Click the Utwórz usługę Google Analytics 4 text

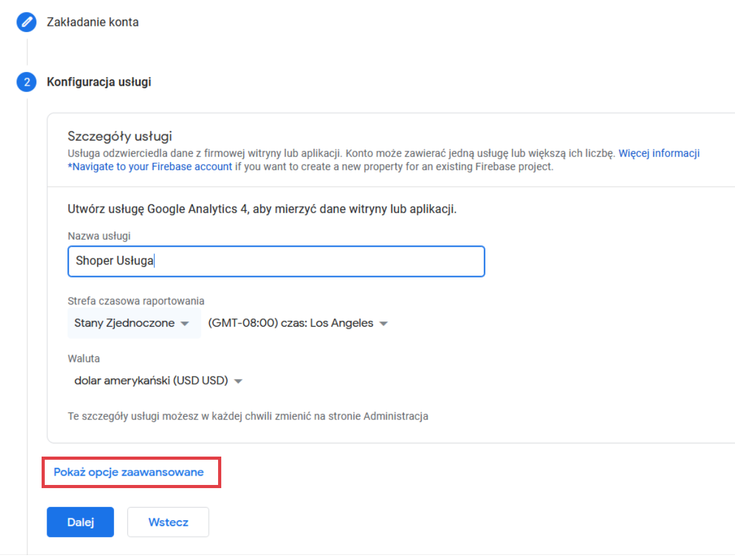[262, 209]
